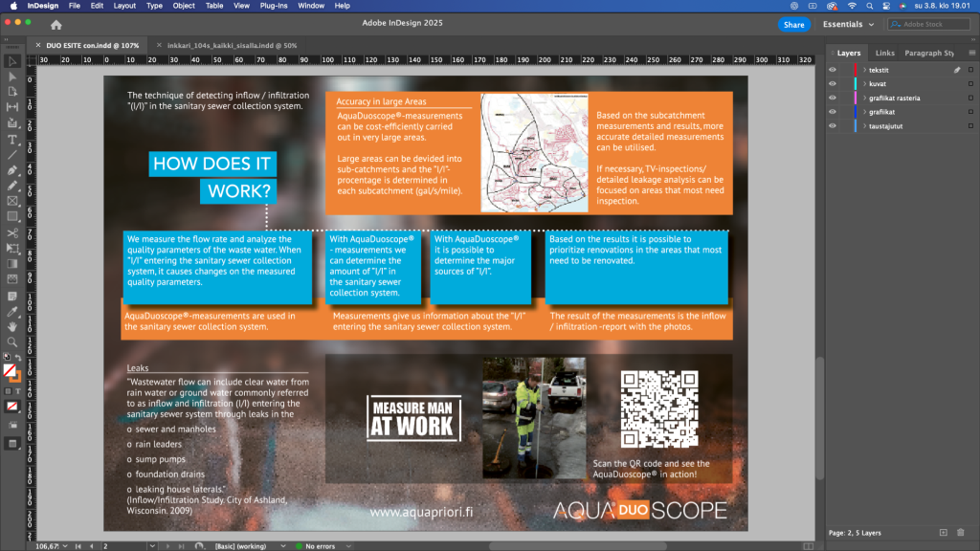Go to the first page
The width and height of the screenshot is (980, 551).
coord(78,546)
